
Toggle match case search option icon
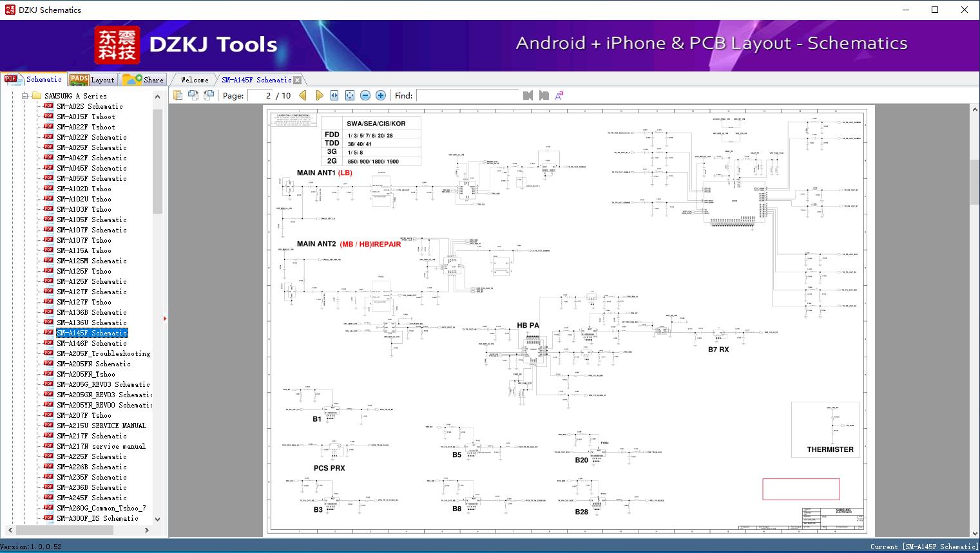click(559, 95)
